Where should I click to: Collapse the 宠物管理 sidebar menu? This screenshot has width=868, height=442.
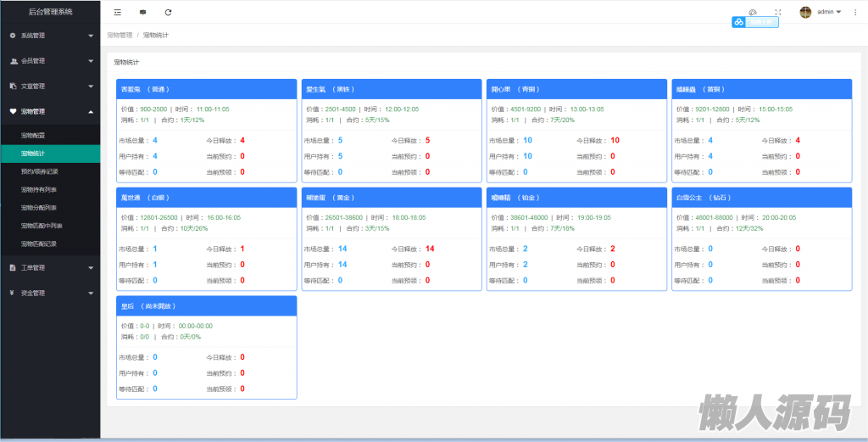point(50,111)
